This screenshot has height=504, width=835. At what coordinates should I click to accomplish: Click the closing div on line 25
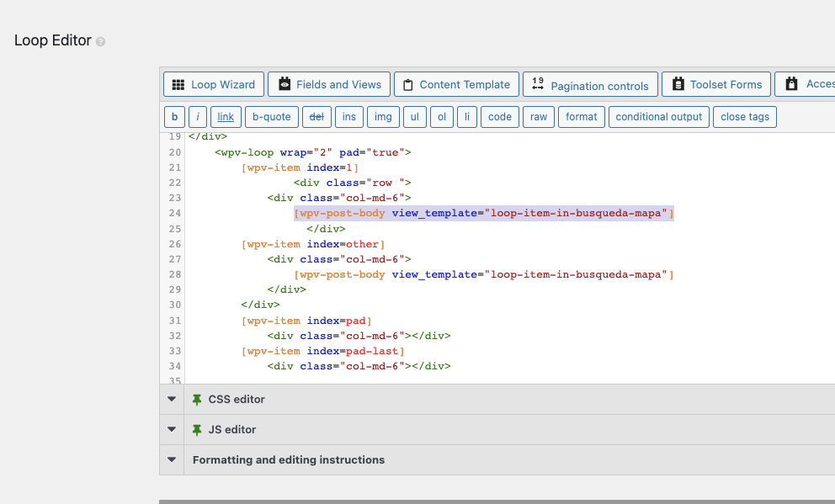coord(326,229)
